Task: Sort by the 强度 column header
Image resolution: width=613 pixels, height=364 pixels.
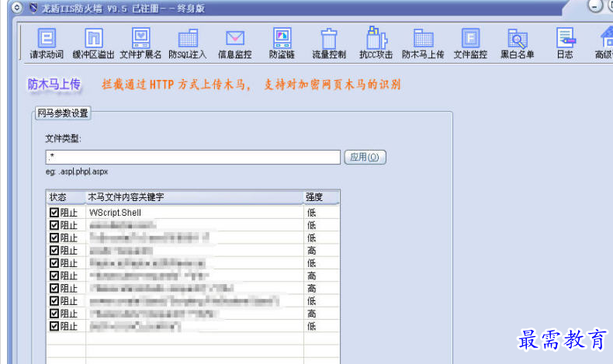Action: (x=321, y=197)
